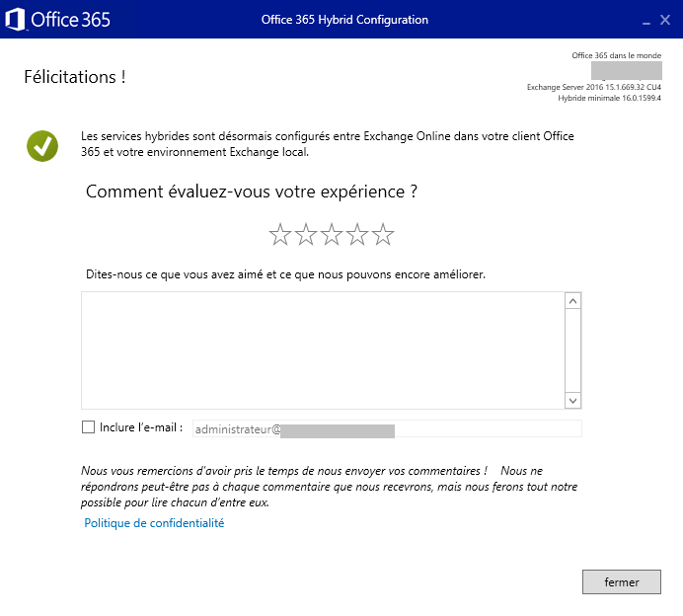Click scroll down arrow in comments box
The width and height of the screenshot is (683, 616).
573,400
